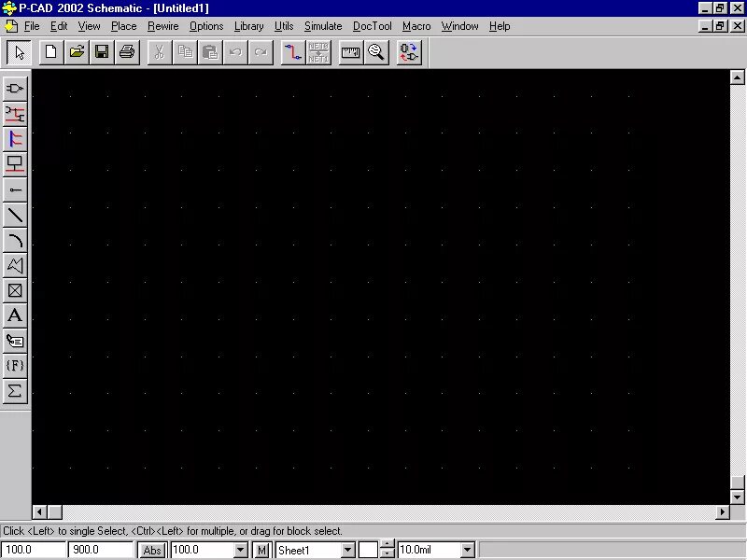
Task: Select the Place Wire tool
Action: [x=15, y=114]
